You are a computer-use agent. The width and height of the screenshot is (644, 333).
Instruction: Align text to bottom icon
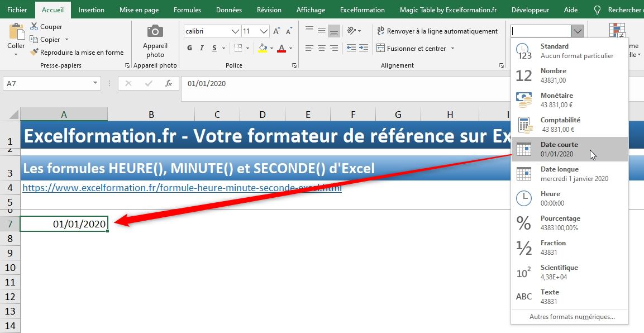pos(334,31)
